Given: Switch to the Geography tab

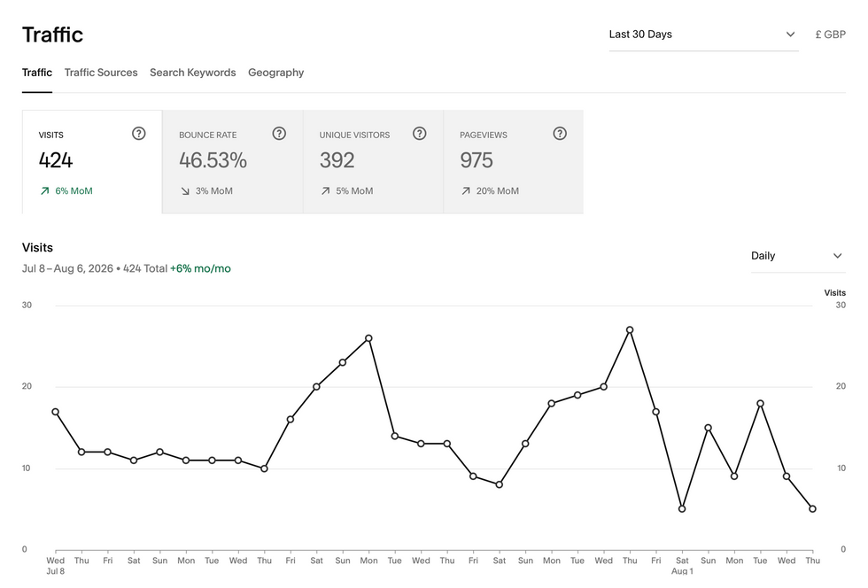Looking at the screenshot, I should click(275, 73).
